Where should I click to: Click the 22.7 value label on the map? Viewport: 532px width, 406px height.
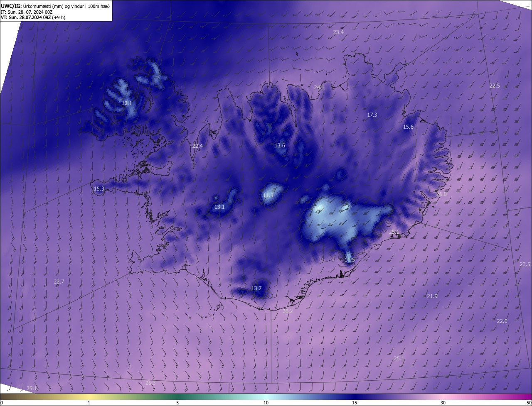[59, 281]
